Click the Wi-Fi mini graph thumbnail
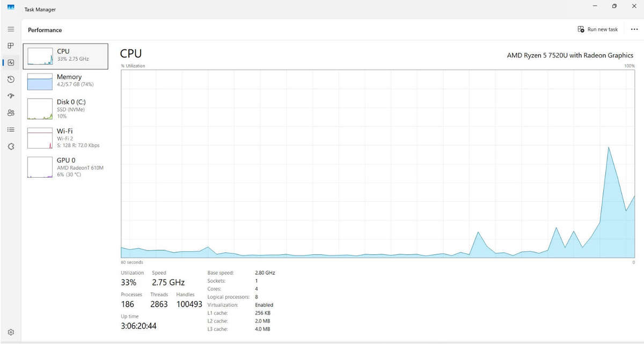 pyautogui.click(x=40, y=138)
